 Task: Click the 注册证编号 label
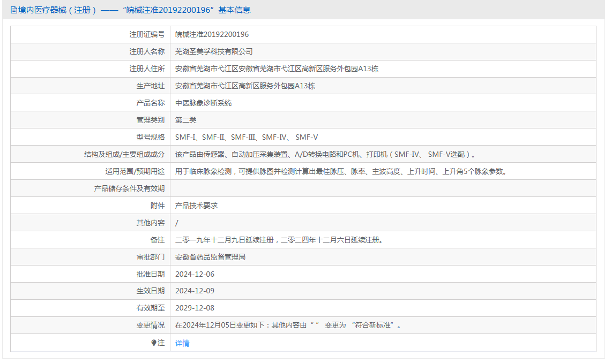click(147, 34)
